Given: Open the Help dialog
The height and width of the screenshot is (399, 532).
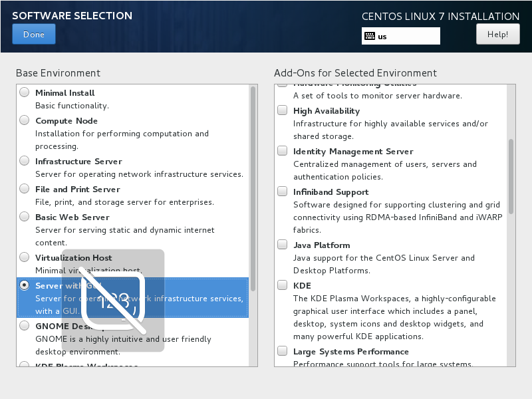Looking at the screenshot, I should [x=497, y=34].
